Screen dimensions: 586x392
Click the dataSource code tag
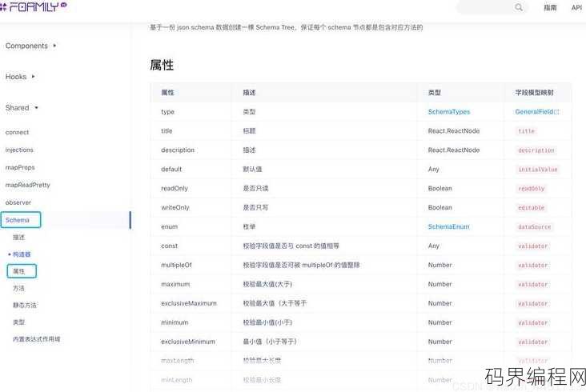[535, 227]
